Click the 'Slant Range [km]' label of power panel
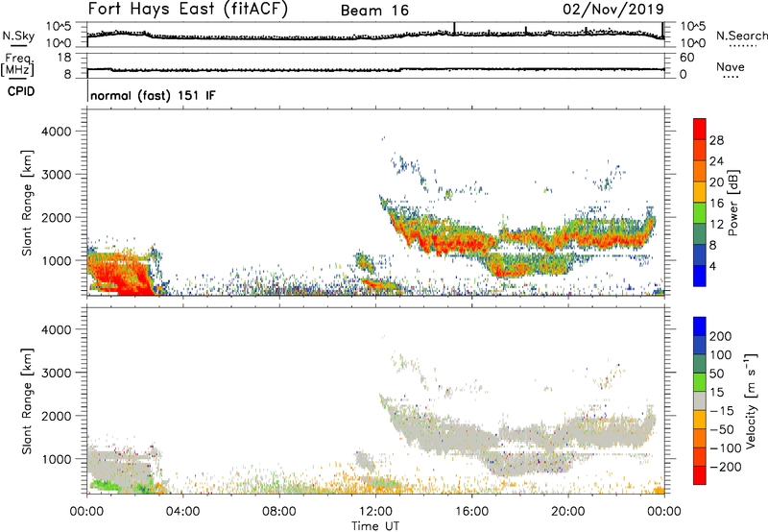Viewport: 768px width, 532px height. coord(27,203)
